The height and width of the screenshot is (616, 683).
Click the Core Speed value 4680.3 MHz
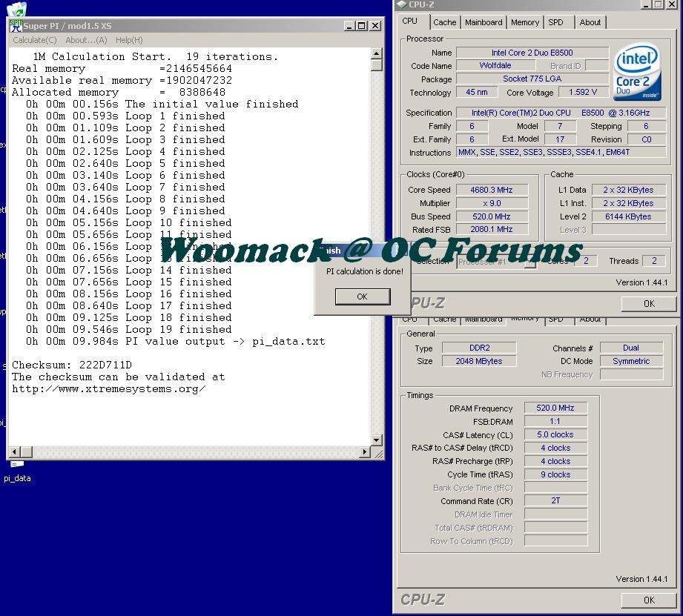(x=492, y=190)
